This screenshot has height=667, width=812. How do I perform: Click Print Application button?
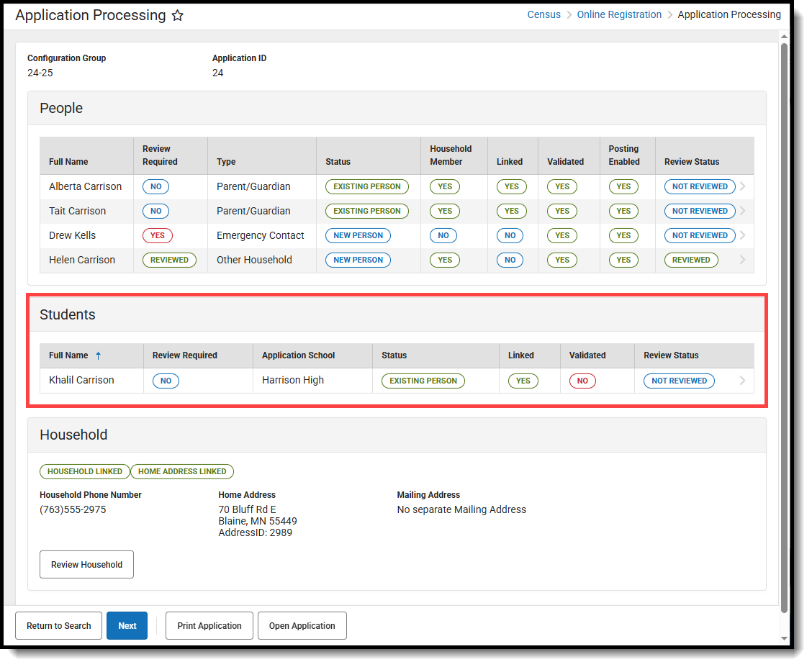pos(209,625)
